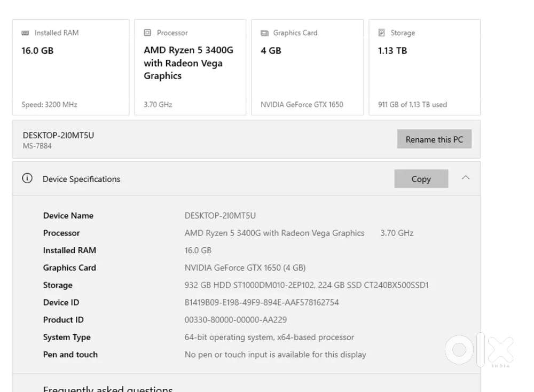Image resolution: width=534 pixels, height=392 pixels.
Task: Click the Storage drive icon
Action: (x=381, y=33)
